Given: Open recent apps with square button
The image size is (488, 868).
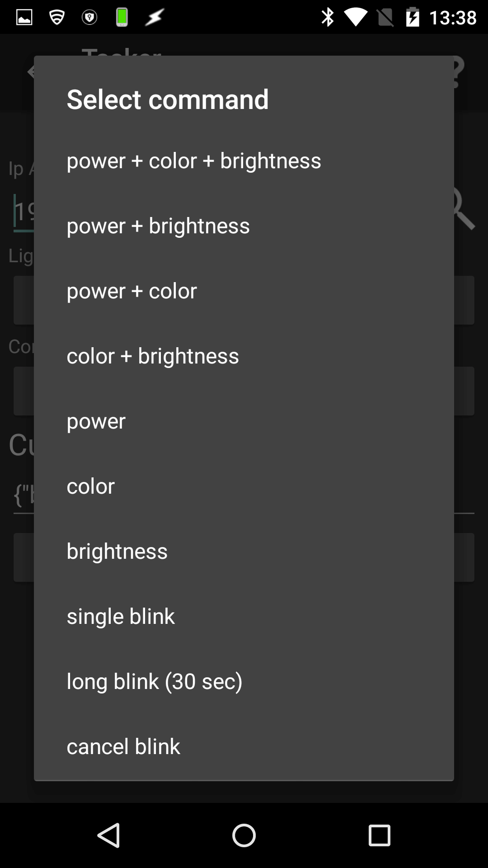Looking at the screenshot, I should 380,835.
